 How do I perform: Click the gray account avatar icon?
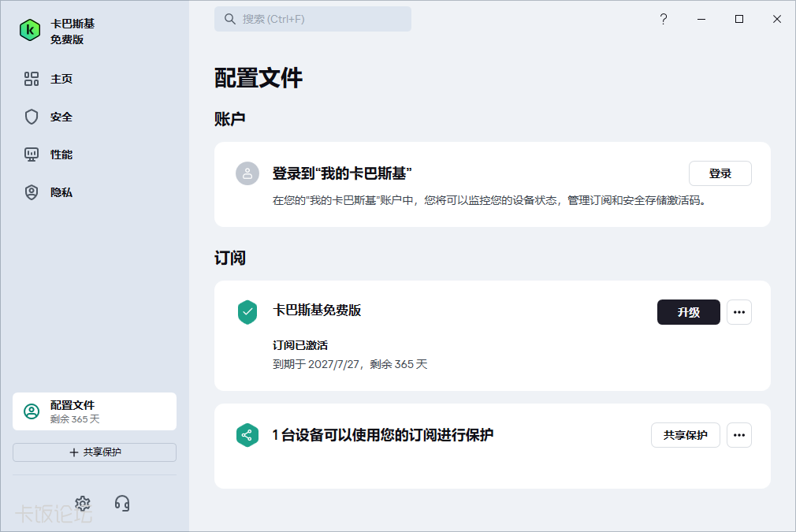(x=247, y=173)
